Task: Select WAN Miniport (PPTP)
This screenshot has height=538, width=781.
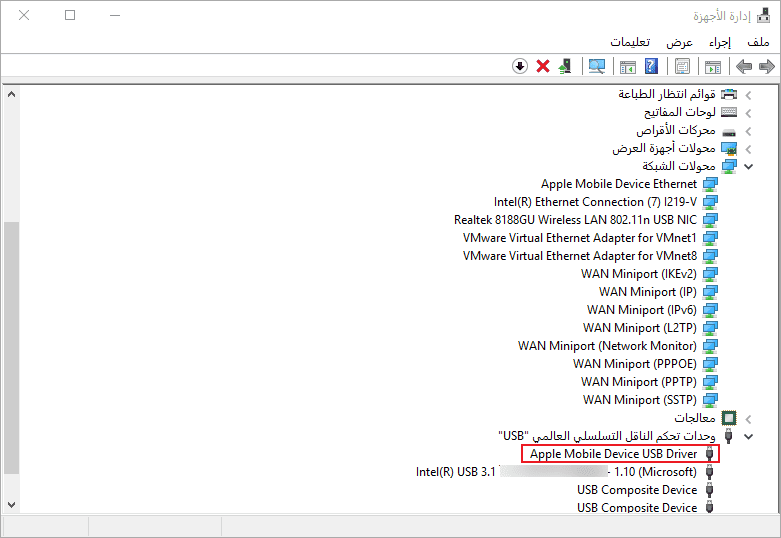Action: point(639,382)
